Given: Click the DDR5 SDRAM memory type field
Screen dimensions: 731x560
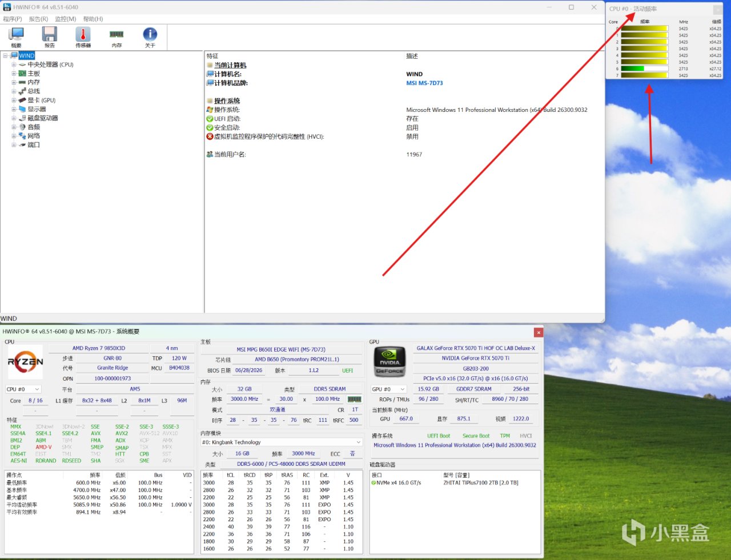Looking at the screenshot, I should tap(330, 389).
